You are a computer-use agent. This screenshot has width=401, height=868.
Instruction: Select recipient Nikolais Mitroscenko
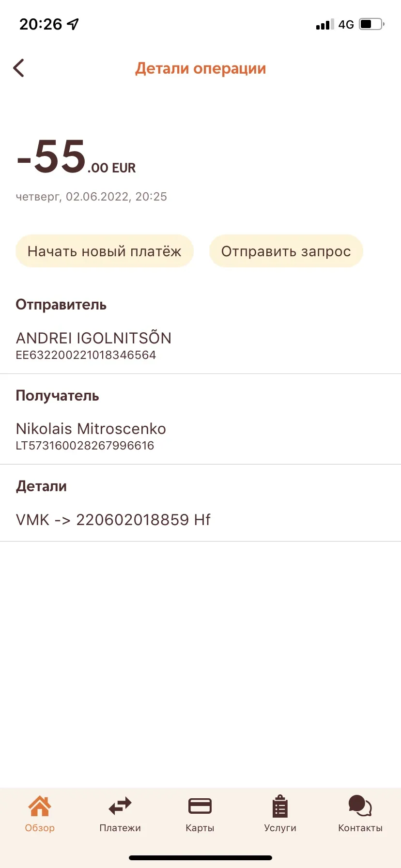[x=91, y=429]
